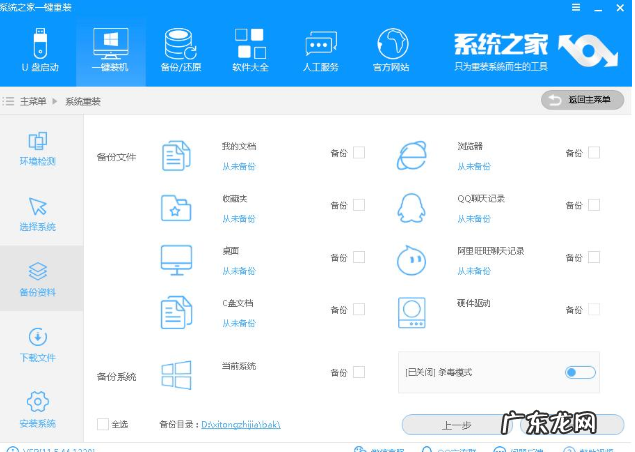Click 主菜单 in the breadcrumb

[33, 101]
